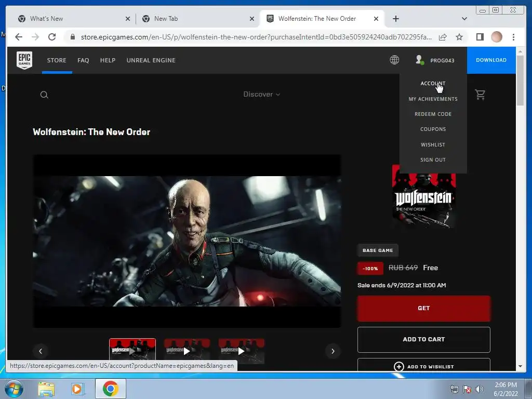Click the 'Sale ends 6/9/2022' text

point(402,285)
